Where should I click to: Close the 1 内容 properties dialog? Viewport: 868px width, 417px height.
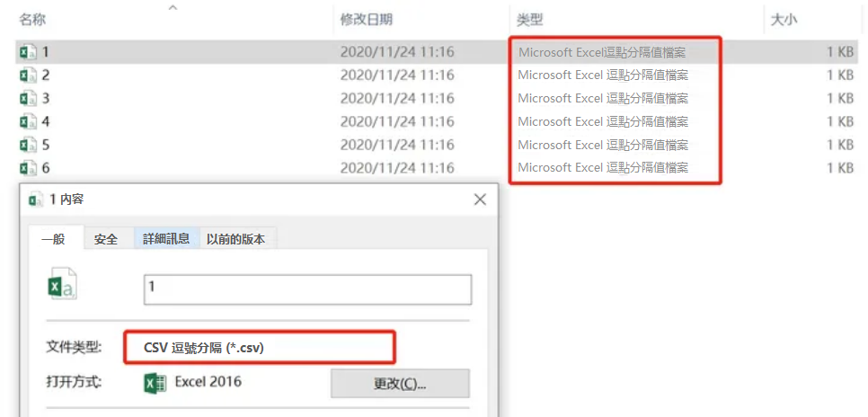(480, 200)
